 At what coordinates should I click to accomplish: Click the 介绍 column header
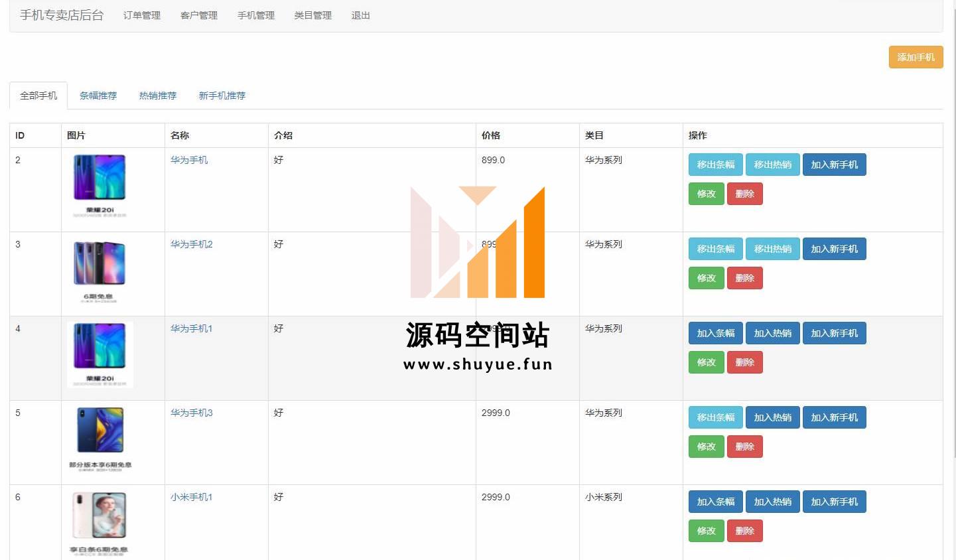click(x=283, y=135)
